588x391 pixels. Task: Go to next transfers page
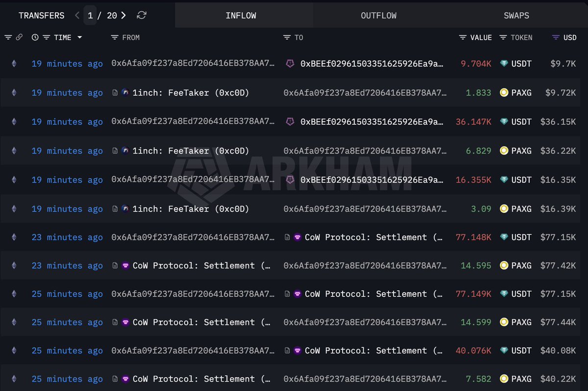tap(123, 15)
